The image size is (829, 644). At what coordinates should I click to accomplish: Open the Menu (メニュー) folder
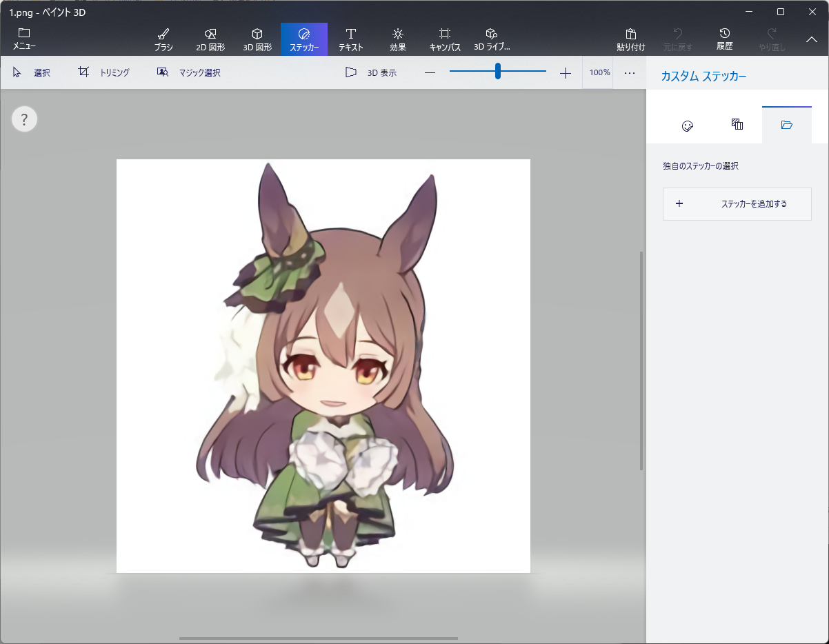tap(24, 39)
